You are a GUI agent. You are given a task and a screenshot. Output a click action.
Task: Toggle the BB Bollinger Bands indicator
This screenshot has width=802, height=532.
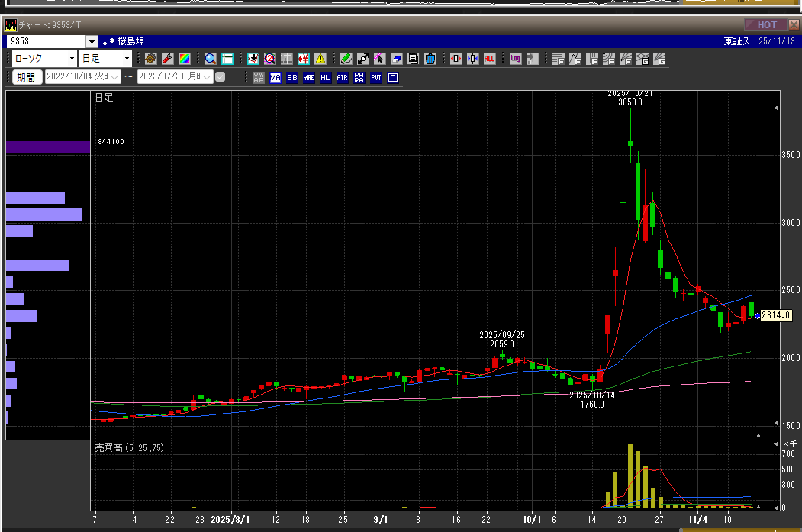(291, 77)
